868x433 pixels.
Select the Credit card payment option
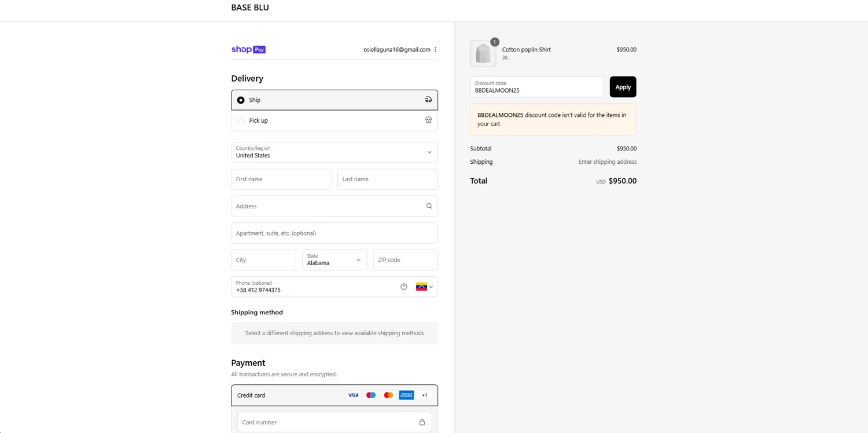334,395
